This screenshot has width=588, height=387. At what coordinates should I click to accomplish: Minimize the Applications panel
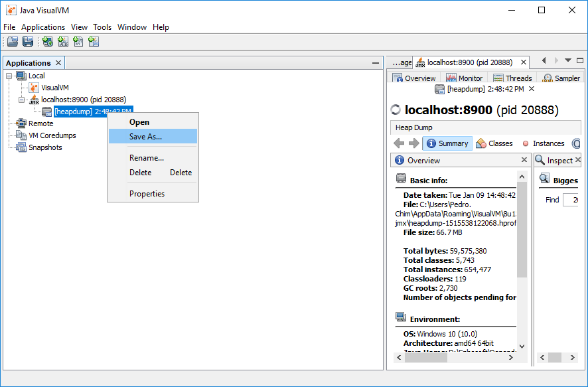(x=376, y=63)
